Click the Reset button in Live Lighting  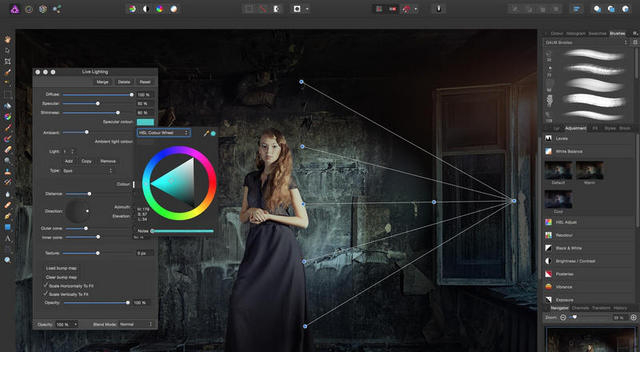[x=145, y=82]
